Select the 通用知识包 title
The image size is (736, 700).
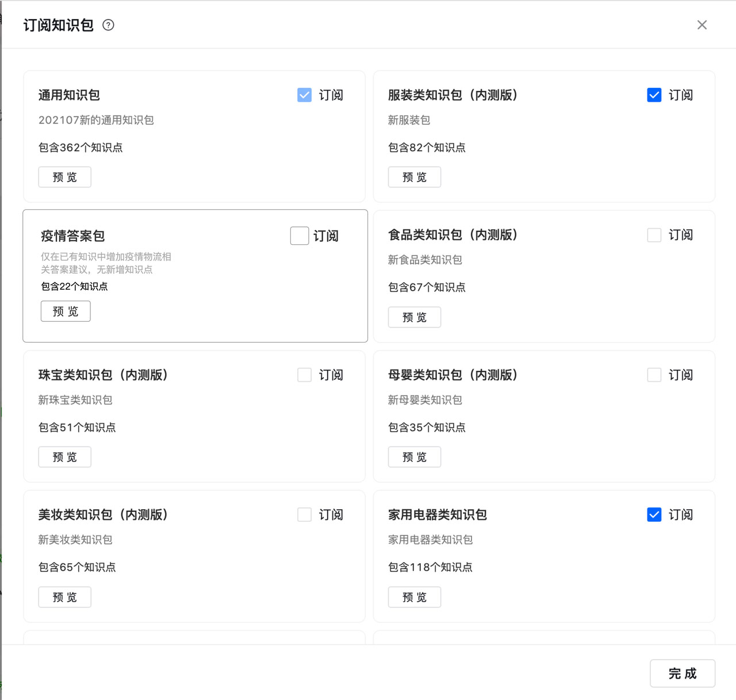coord(69,95)
